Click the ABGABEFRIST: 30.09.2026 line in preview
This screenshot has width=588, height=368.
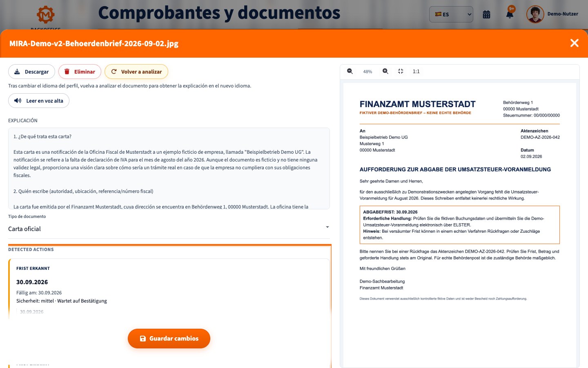[390, 212]
